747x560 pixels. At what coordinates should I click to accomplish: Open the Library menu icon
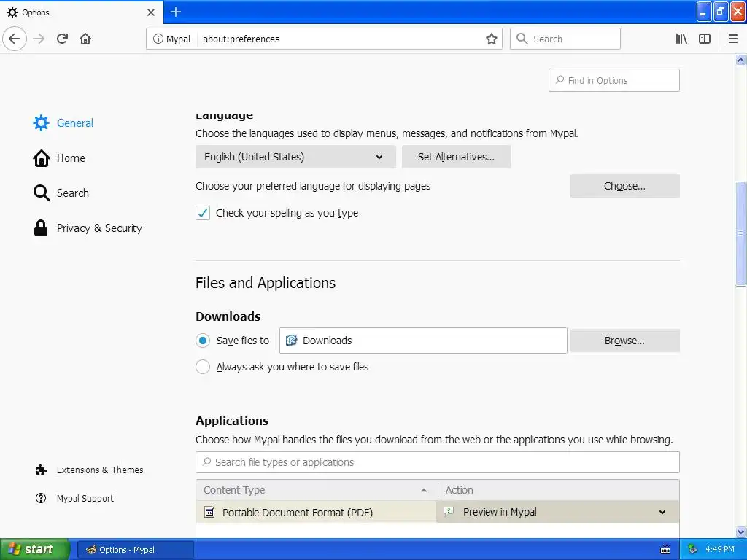pos(681,39)
